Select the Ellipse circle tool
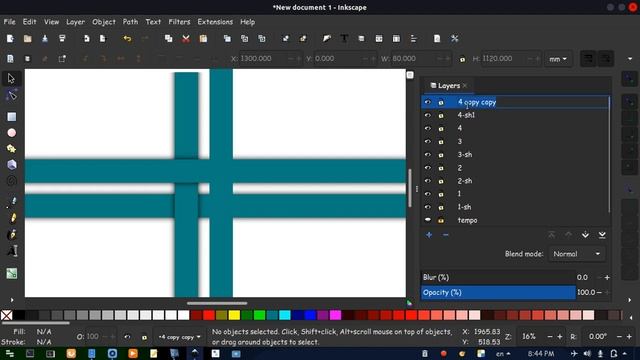 [x=11, y=133]
